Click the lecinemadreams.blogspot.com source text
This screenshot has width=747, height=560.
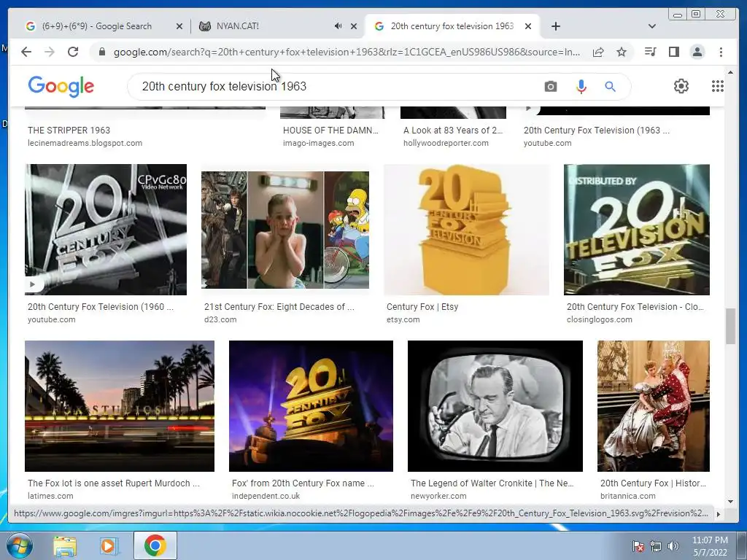85,144
